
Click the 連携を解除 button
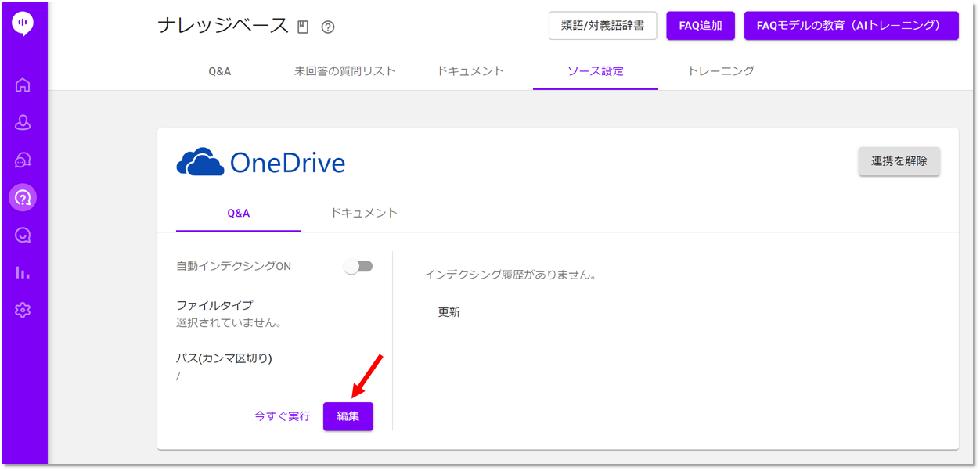[899, 161]
